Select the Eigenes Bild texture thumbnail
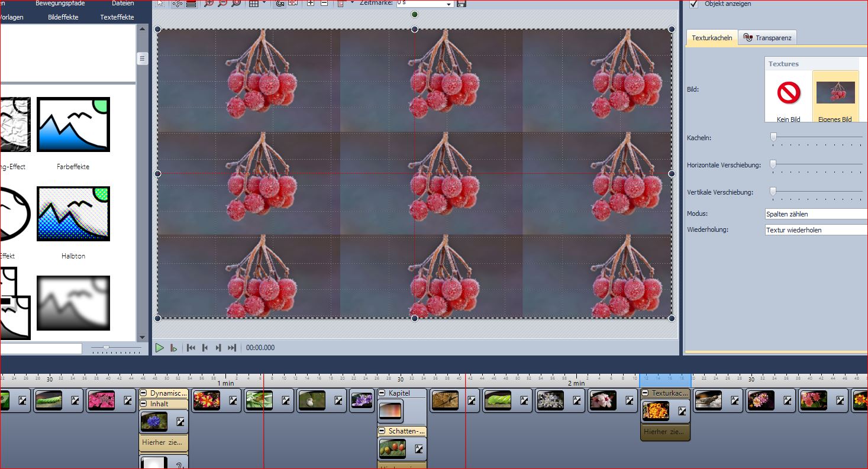 [x=835, y=94]
